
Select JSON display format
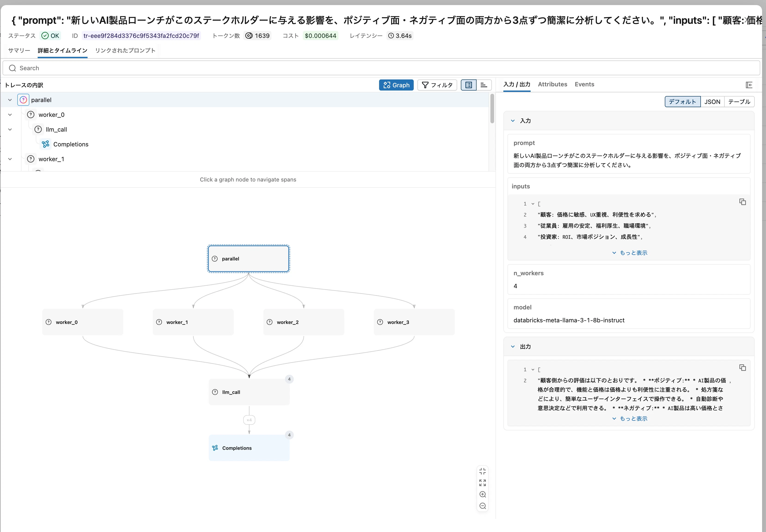(712, 102)
